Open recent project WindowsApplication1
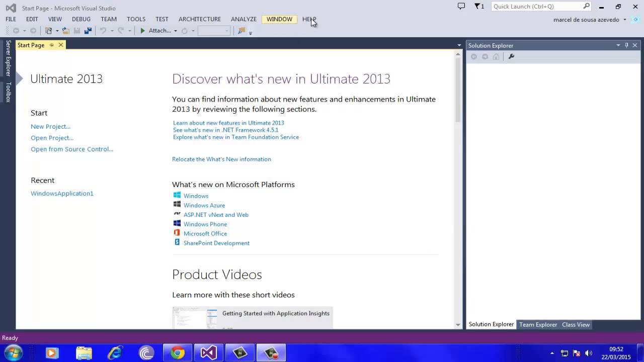644x362 pixels. (x=62, y=193)
